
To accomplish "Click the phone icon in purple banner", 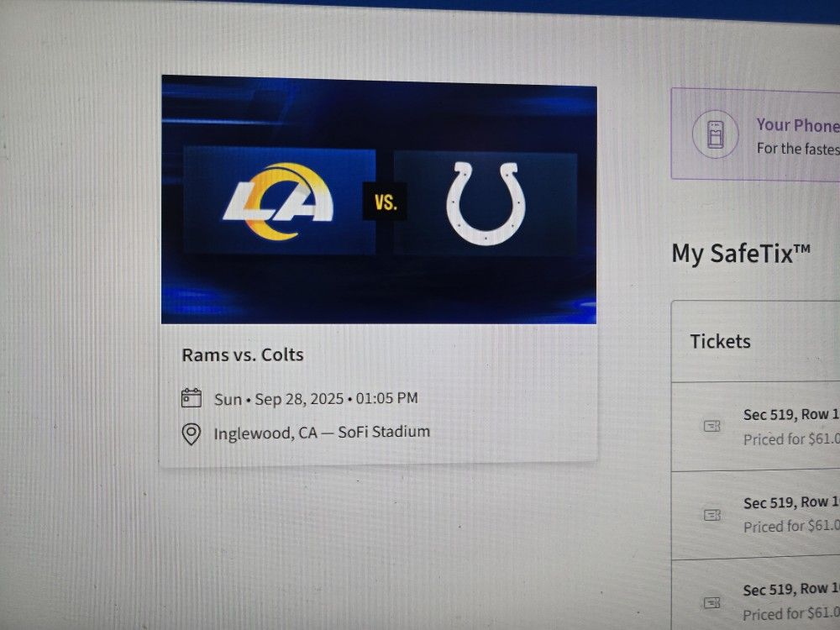I will coord(715,134).
